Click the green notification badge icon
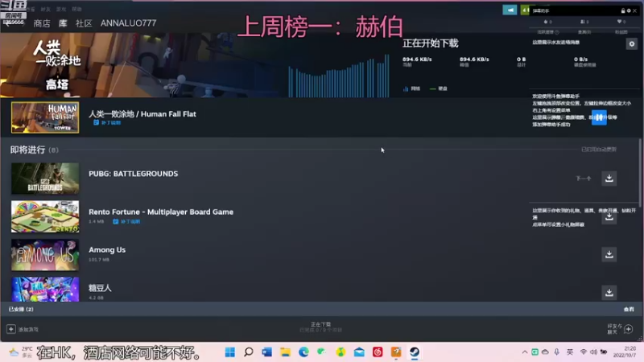This screenshot has width=644, height=362. pyautogui.click(x=525, y=10)
